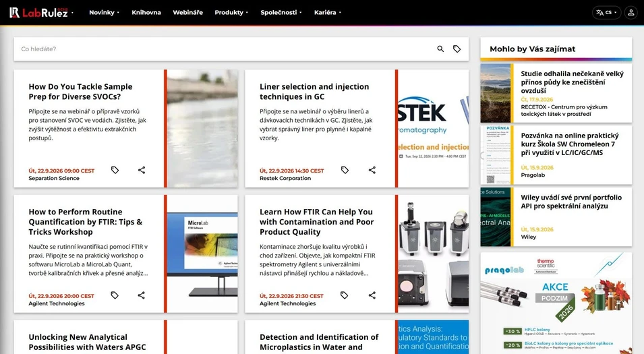Click the search magnifier icon
The width and height of the screenshot is (644, 354).
pos(440,49)
